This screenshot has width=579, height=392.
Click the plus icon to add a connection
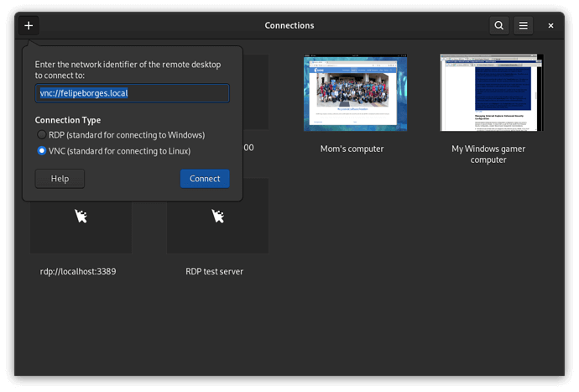29,26
